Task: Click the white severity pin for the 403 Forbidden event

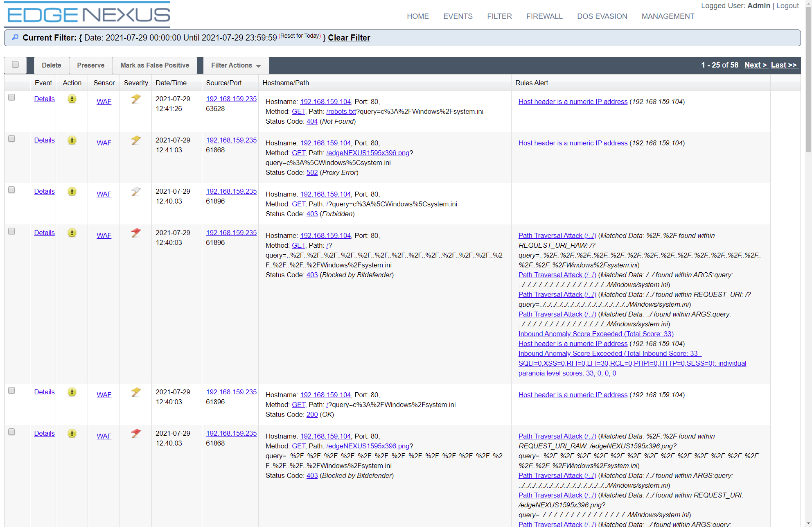Action: [136, 191]
